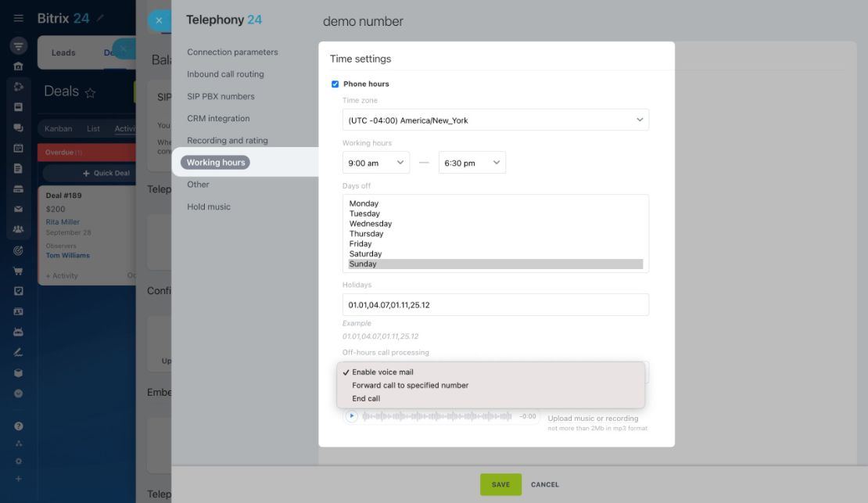Go to Inbound call routing section

pos(225,74)
